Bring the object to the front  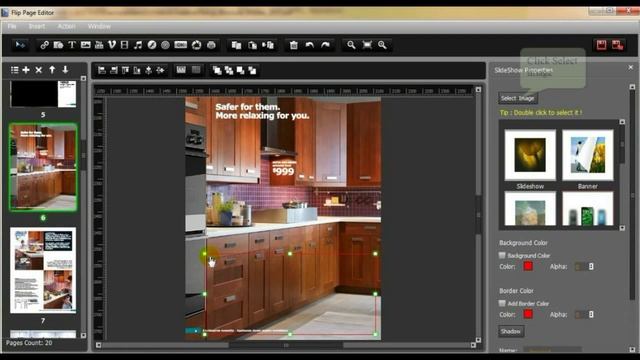pyautogui.click(x=217, y=71)
